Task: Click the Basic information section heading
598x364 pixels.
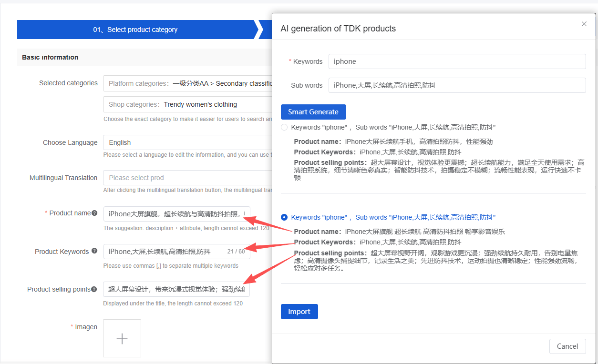Action: coord(50,57)
